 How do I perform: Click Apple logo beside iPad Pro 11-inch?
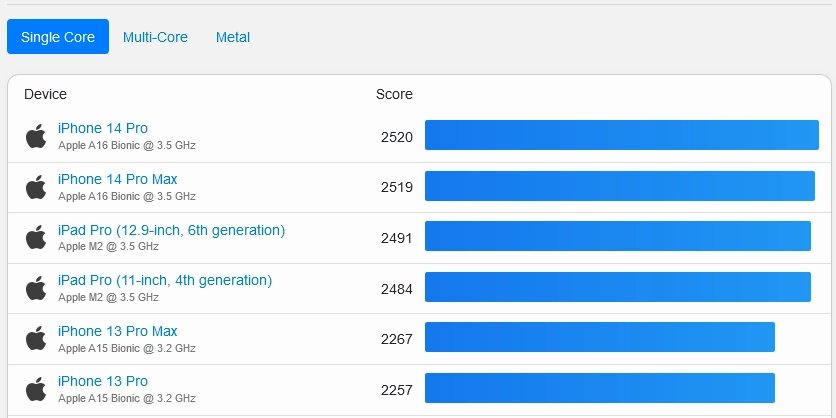pyautogui.click(x=36, y=288)
